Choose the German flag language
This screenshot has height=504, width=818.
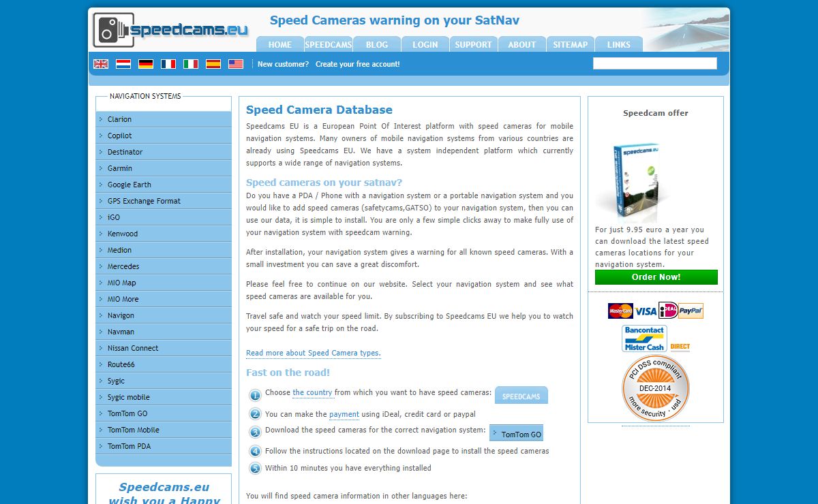click(146, 64)
